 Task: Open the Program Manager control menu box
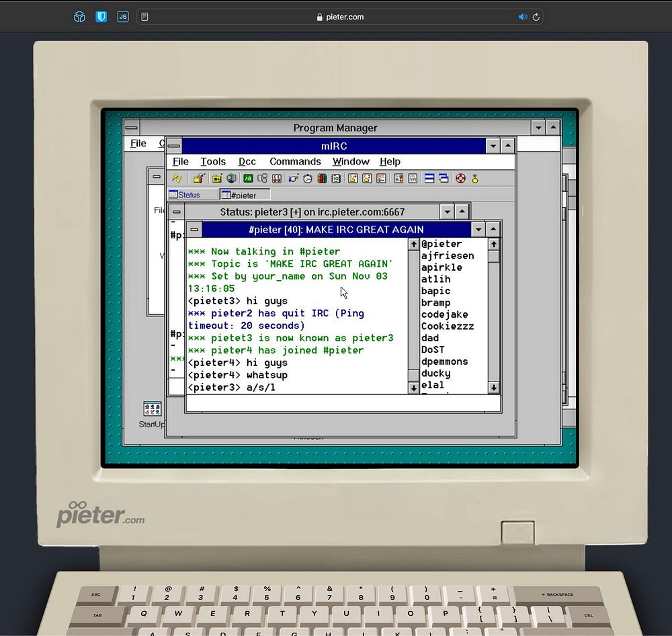tap(132, 128)
